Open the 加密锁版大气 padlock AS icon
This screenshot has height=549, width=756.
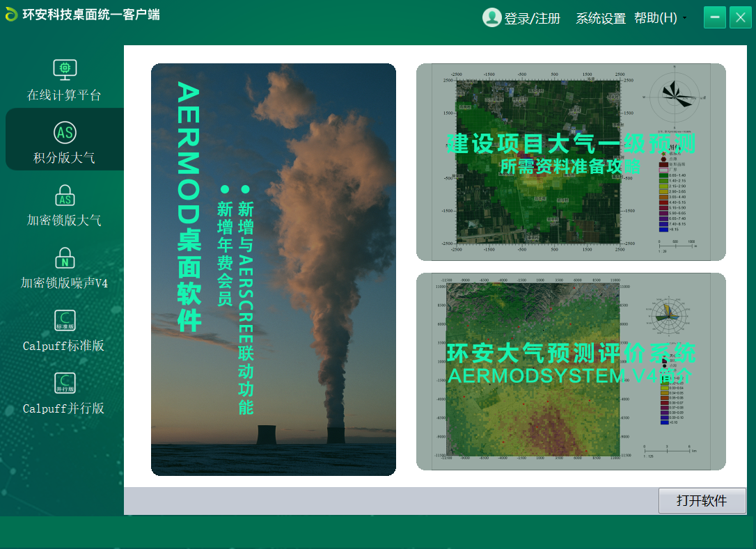click(65, 195)
